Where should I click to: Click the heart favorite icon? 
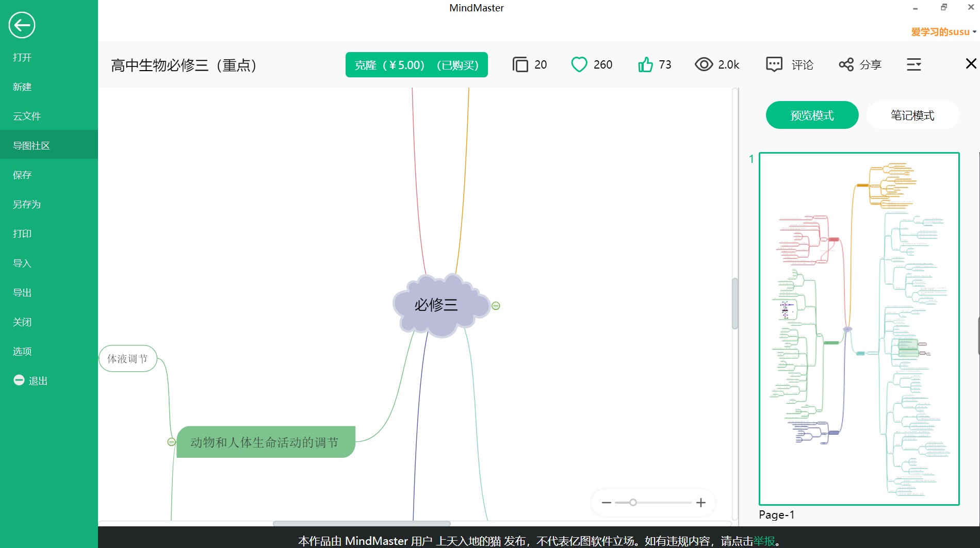[579, 64]
